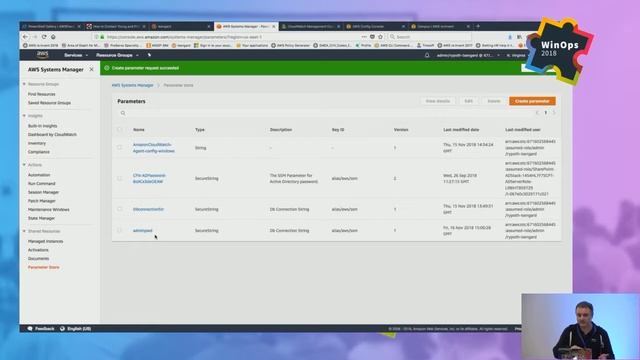Switch to the AWS Config Console tab
Viewport: 640px width, 360px height.
click(376, 26)
